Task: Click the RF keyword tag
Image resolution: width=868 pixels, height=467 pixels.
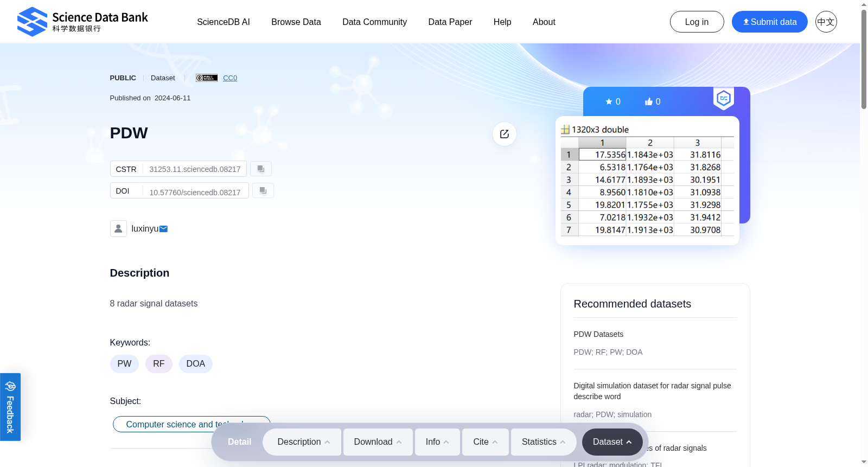Action: (x=159, y=364)
